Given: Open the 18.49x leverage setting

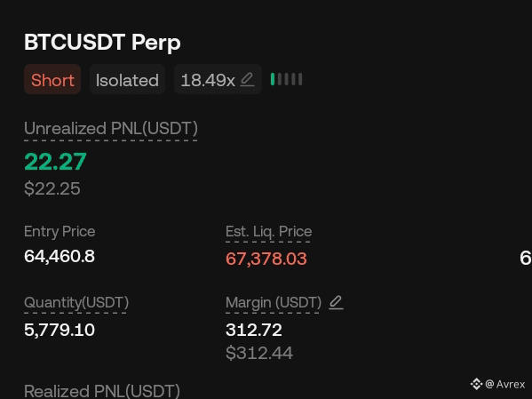Looking at the screenshot, I should click(218, 79).
